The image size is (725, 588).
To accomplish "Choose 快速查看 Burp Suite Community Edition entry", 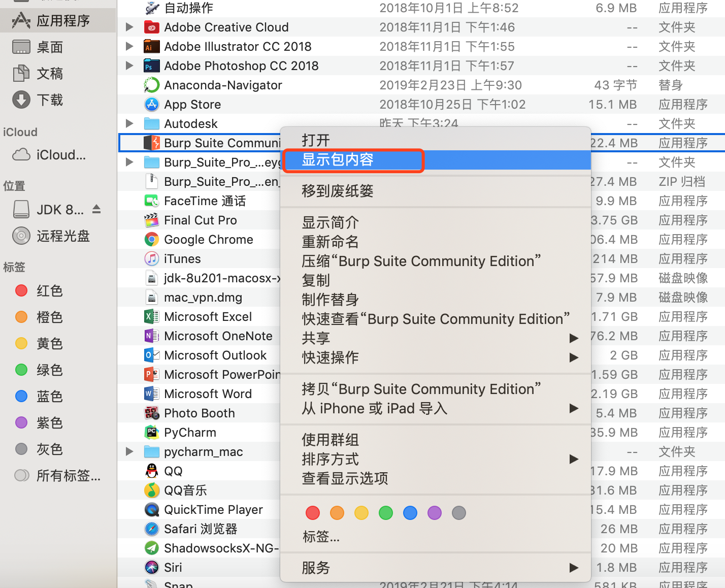I will point(435,319).
